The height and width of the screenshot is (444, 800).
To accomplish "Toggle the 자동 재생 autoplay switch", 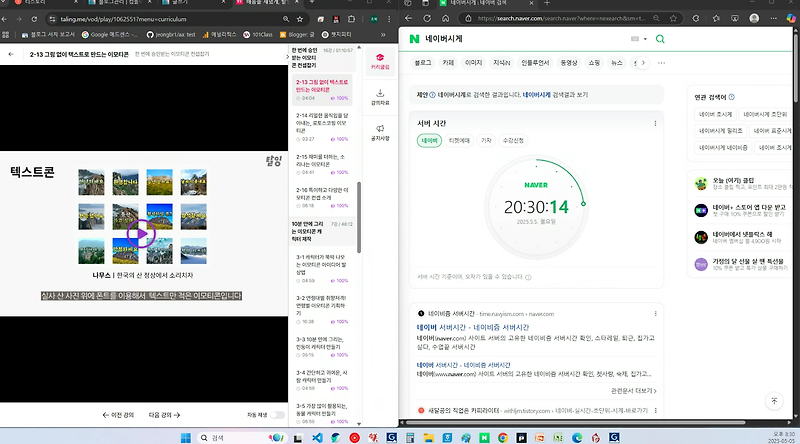I will [x=277, y=415].
